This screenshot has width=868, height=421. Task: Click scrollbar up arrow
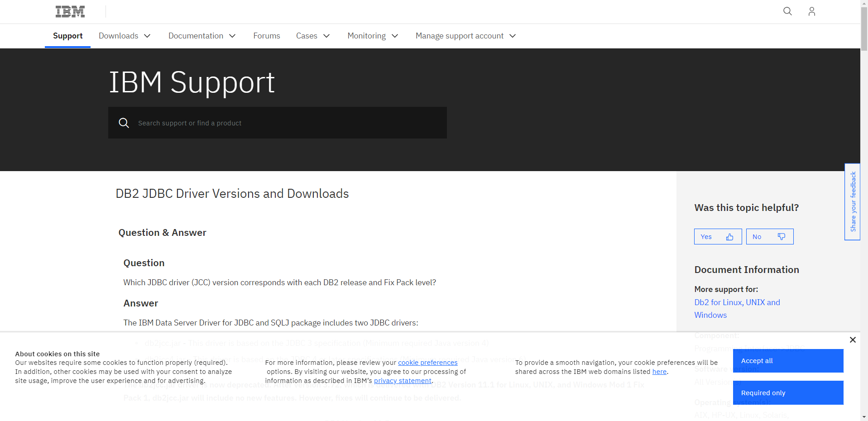(864, 3)
